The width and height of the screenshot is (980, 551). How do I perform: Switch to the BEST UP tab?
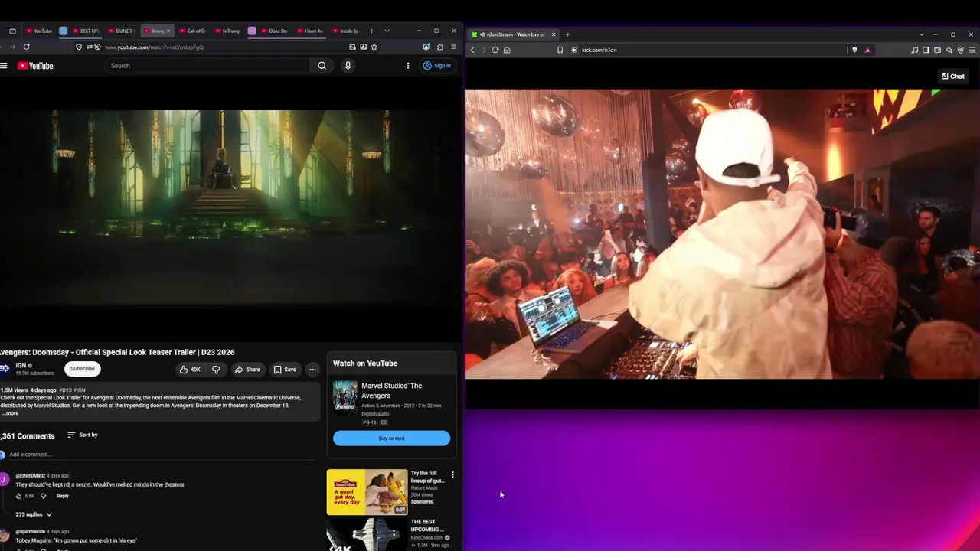coord(85,31)
